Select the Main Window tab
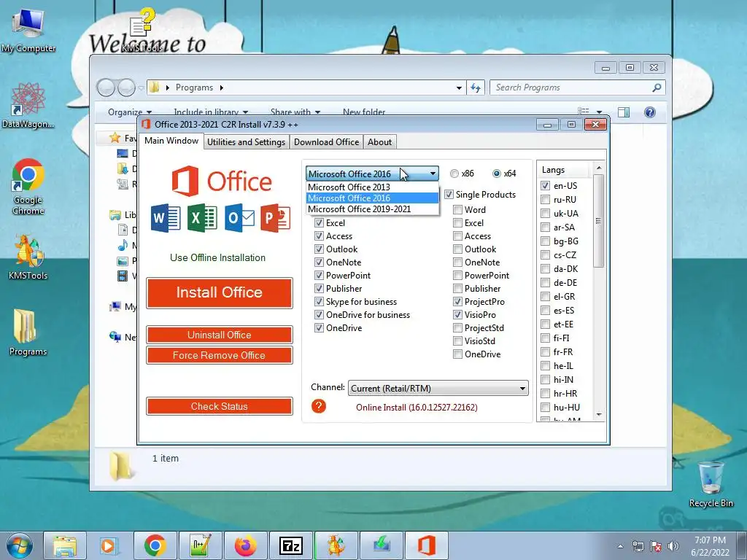Screen dimensions: 747x560 (x=171, y=141)
